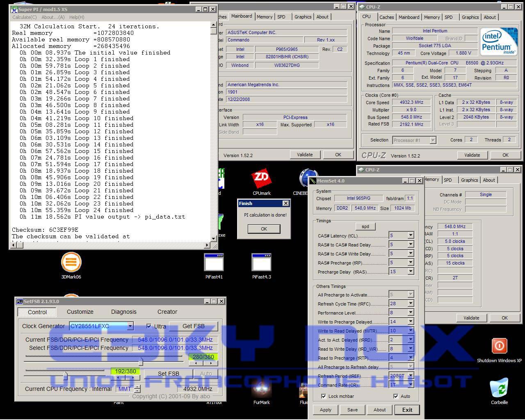Click Exit button in MemSet
Viewport: 525px width, 420px height.
pyautogui.click(x=407, y=410)
